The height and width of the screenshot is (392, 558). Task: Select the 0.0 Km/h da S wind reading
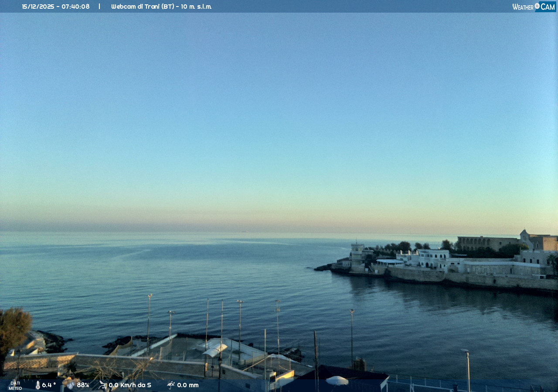130,385
